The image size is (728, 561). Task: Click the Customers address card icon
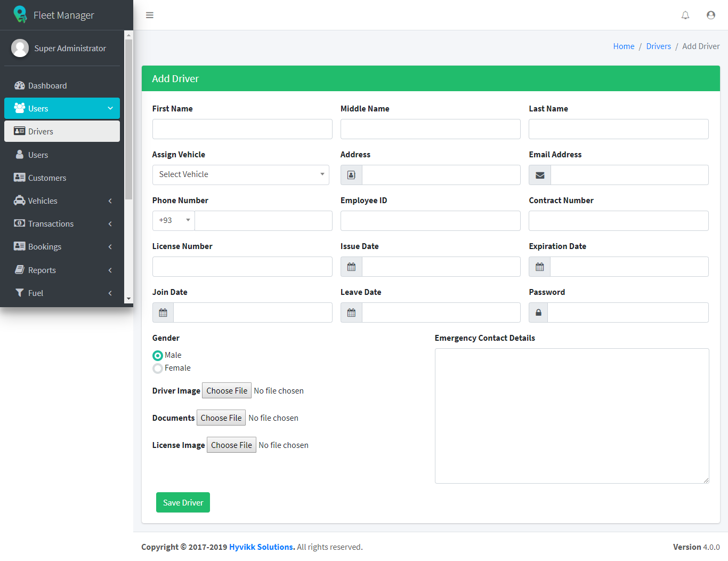[20, 178]
